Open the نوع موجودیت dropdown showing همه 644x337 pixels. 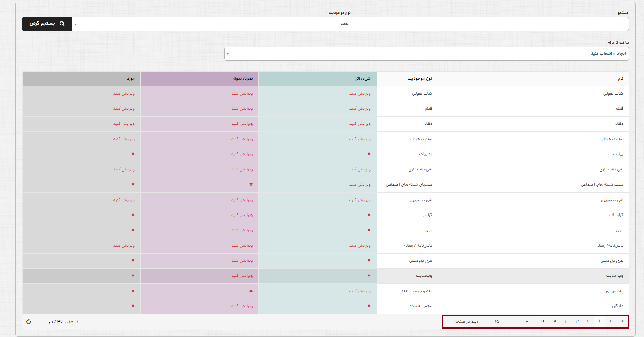point(211,24)
